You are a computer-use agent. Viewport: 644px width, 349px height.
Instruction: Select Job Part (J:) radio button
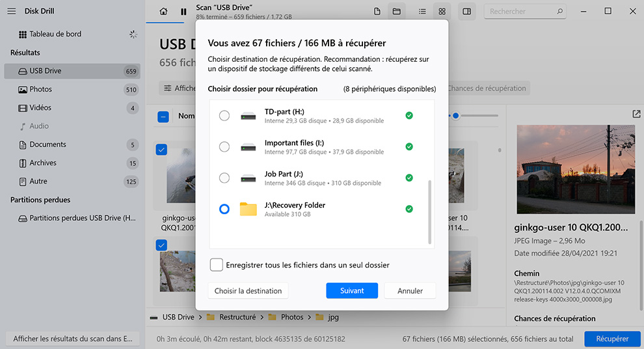(224, 178)
